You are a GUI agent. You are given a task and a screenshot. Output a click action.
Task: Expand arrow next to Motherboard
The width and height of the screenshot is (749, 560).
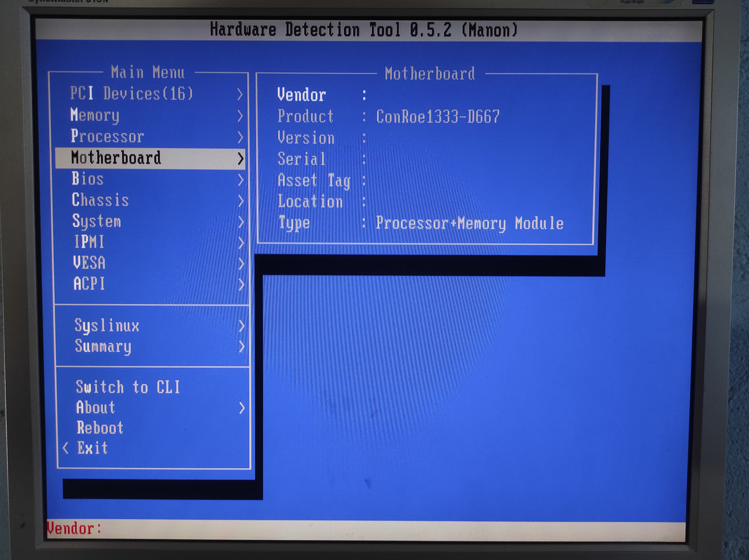tap(240, 159)
